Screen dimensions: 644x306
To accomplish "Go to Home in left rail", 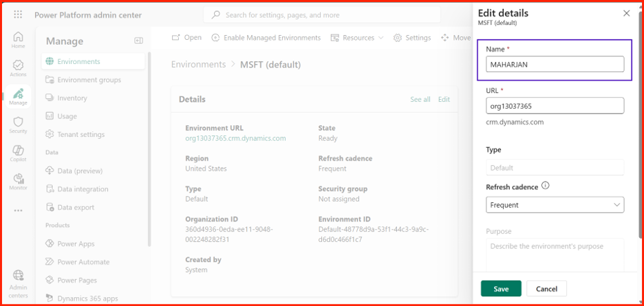I will 18,40.
